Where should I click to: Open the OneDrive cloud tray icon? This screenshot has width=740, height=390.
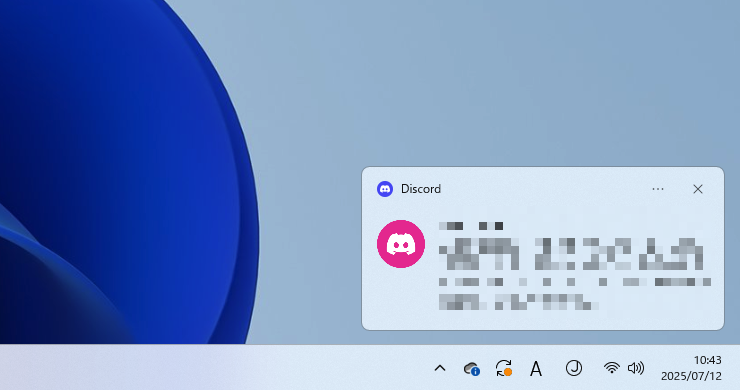tap(471, 368)
